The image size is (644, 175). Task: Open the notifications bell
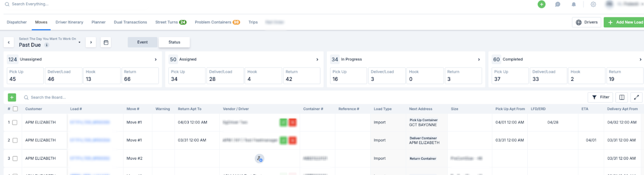pyautogui.click(x=574, y=4)
